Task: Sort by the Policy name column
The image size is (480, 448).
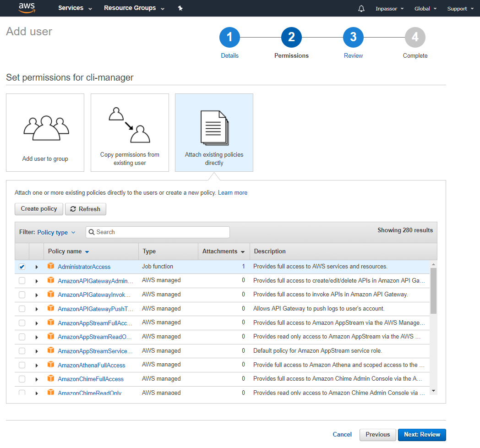Action: coord(69,251)
